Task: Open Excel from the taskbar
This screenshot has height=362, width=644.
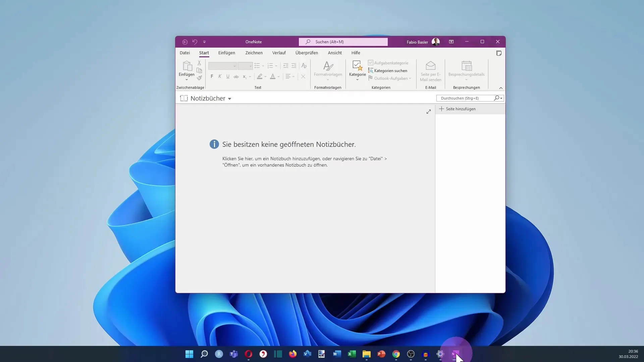Action: tap(352, 354)
